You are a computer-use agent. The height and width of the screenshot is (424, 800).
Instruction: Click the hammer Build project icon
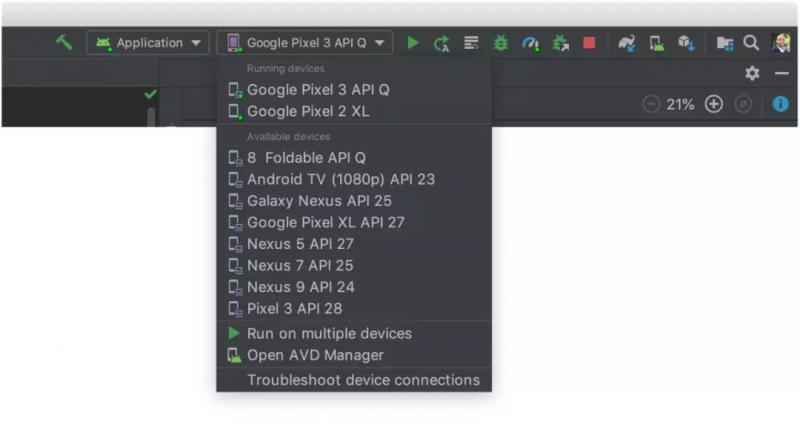[x=64, y=43]
